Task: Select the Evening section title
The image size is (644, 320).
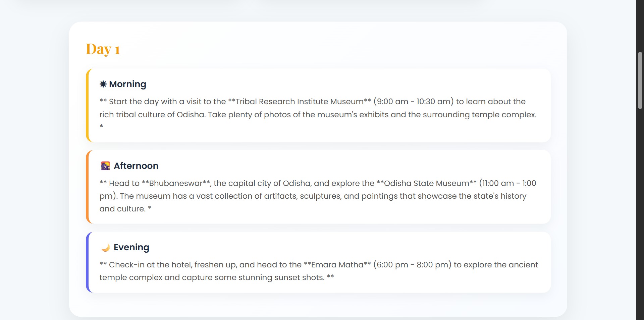Action: point(131,247)
